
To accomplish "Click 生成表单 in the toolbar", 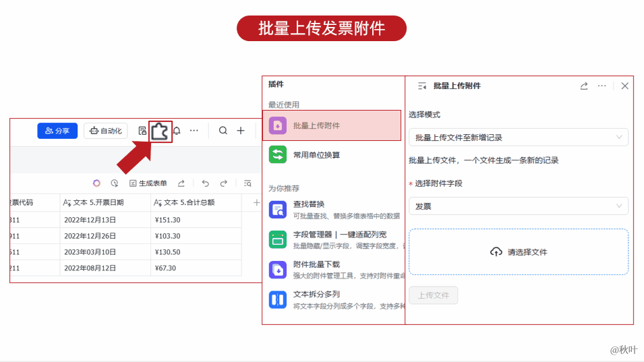I will click(148, 183).
